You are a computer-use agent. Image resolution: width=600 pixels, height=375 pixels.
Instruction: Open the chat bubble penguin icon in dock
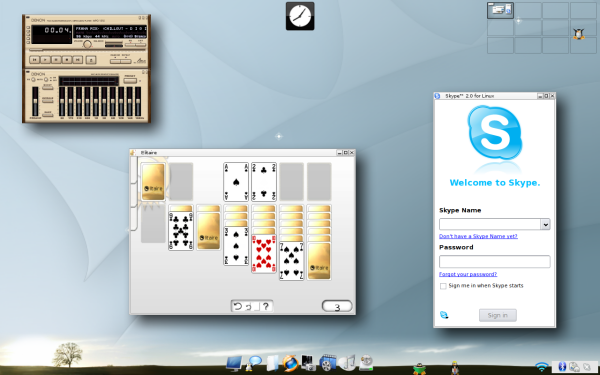pyautogui.click(x=253, y=363)
